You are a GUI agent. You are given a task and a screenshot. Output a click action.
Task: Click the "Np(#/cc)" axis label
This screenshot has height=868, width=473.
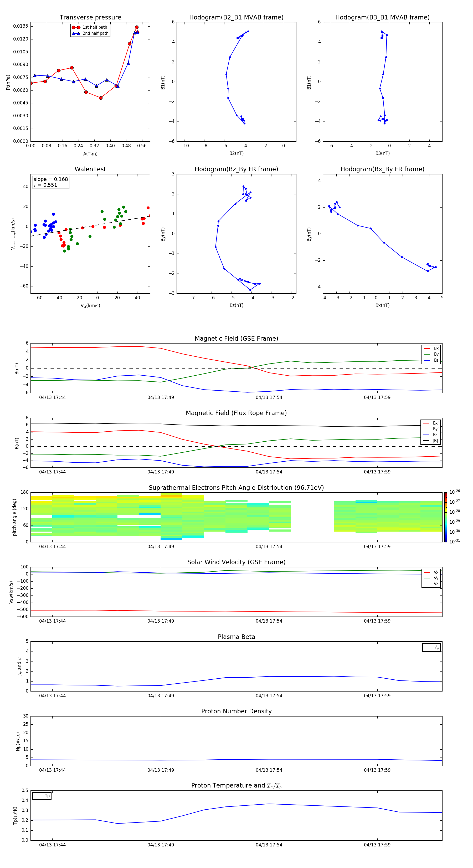(x=18, y=741)
